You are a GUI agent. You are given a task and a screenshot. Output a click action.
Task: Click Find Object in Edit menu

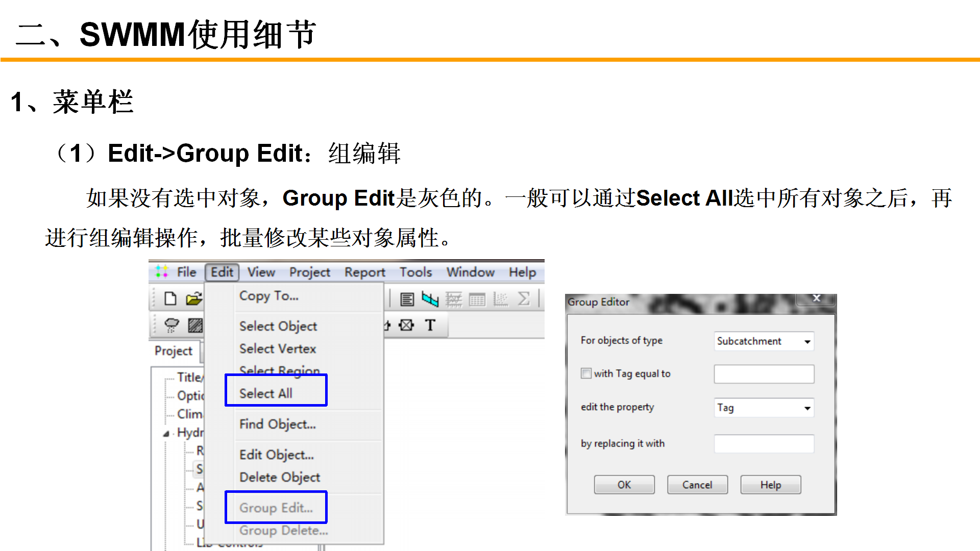point(277,424)
